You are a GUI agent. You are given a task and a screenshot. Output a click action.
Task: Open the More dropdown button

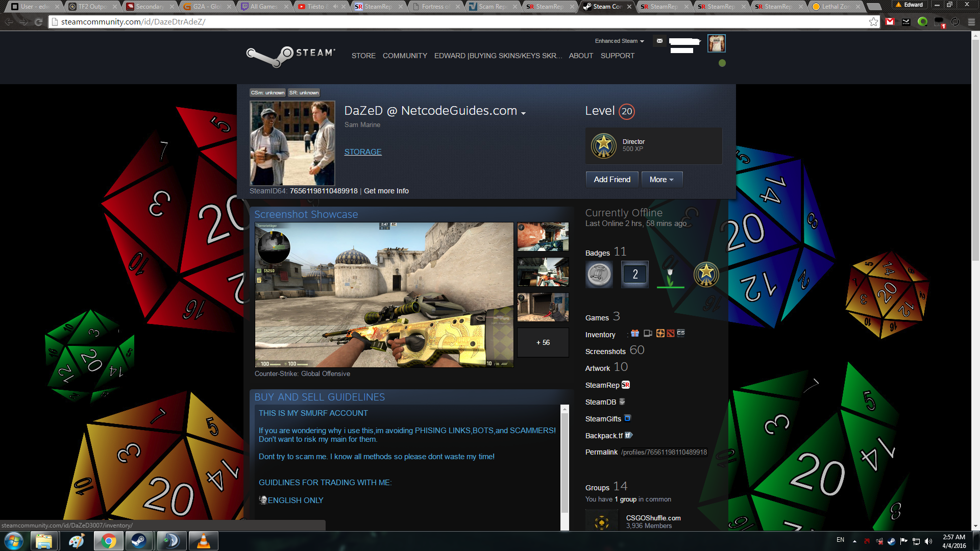pyautogui.click(x=661, y=180)
